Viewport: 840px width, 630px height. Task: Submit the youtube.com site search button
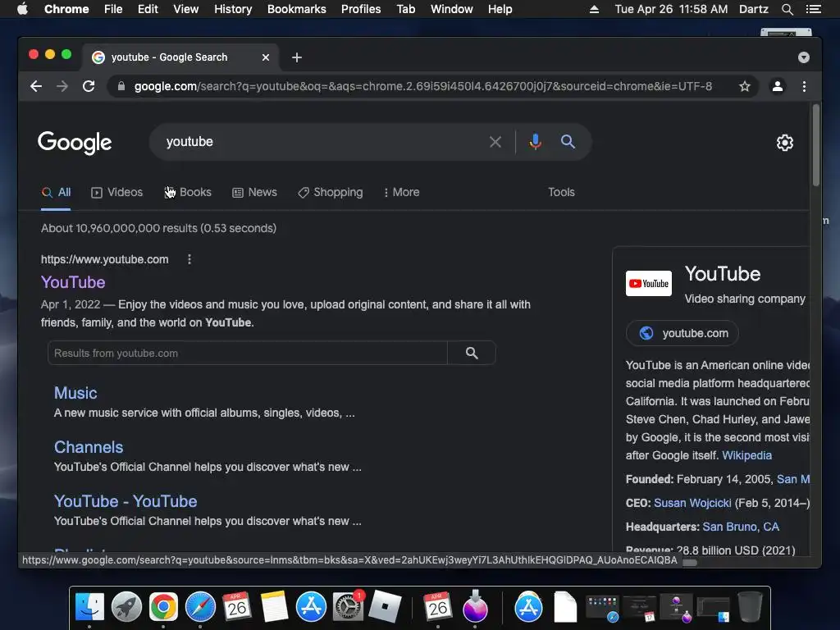pos(472,353)
